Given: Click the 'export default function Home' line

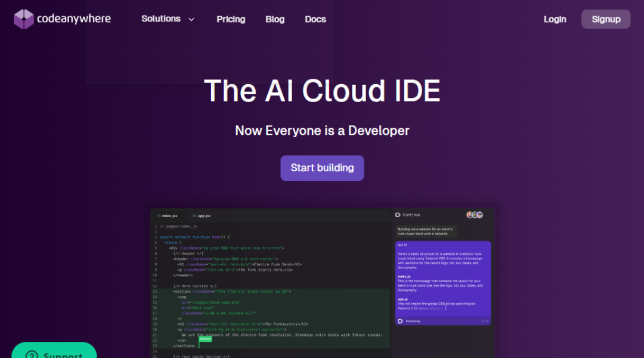Looking at the screenshot, I should [x=194, y=237].
